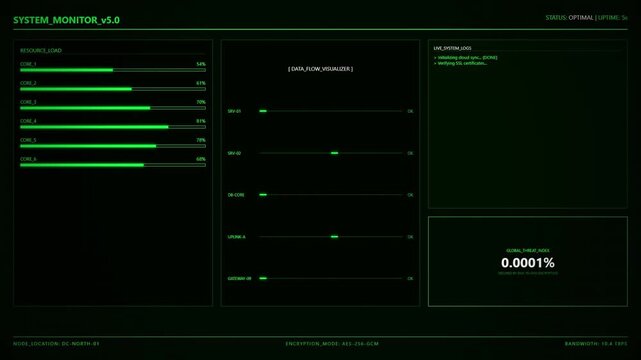
Task: Click the OK status for SRV-02
Action: (410, 153)
